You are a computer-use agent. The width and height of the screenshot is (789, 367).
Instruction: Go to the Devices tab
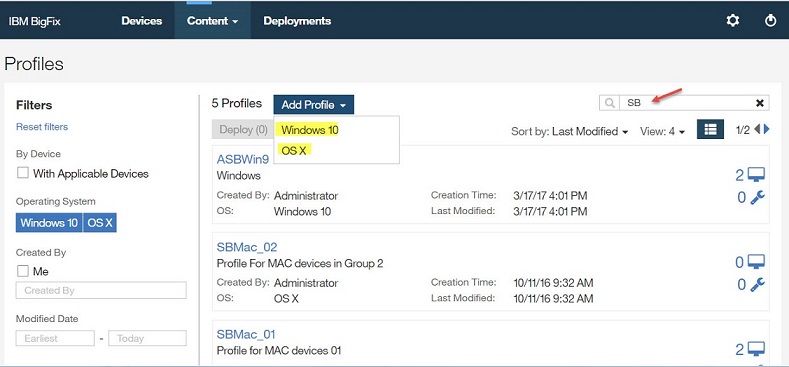(x=141, y=21)
